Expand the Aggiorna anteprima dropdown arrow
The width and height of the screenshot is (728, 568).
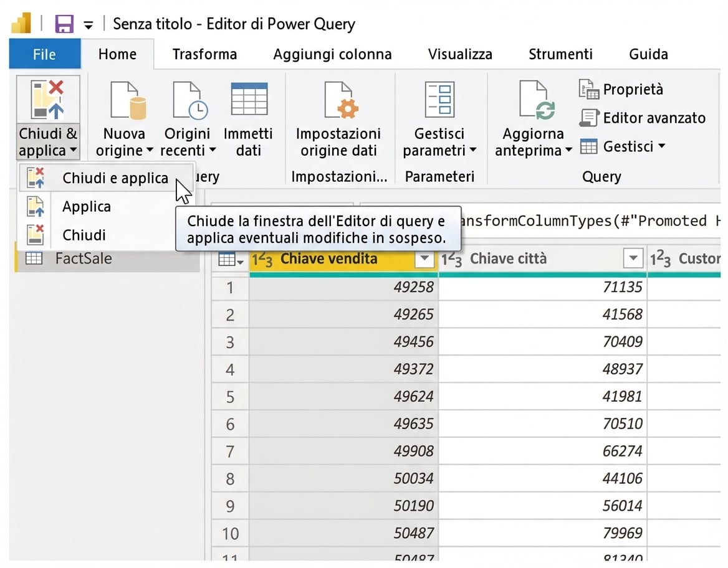click(568, 150)
